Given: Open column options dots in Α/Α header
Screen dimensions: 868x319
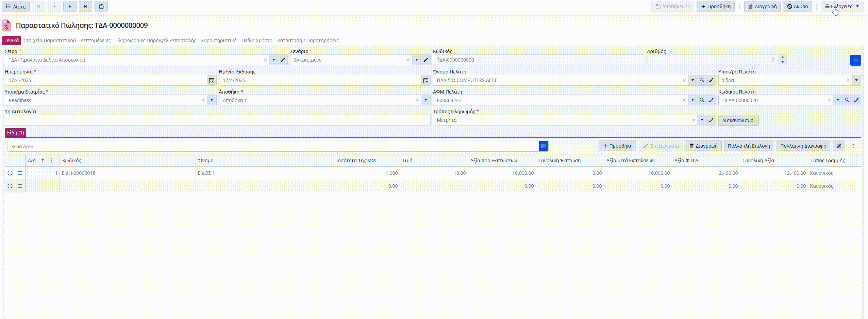Looking at the screenshot, I should click(51, 161).
